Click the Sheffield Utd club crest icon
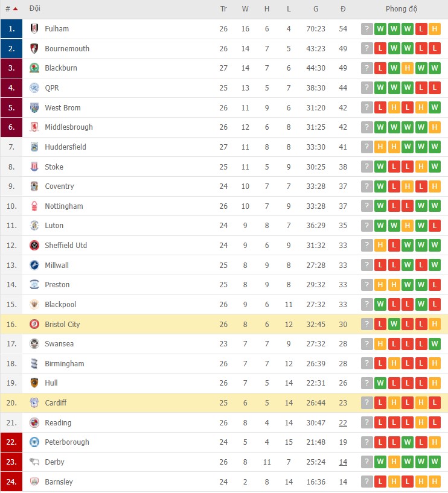 click(34, 246)
